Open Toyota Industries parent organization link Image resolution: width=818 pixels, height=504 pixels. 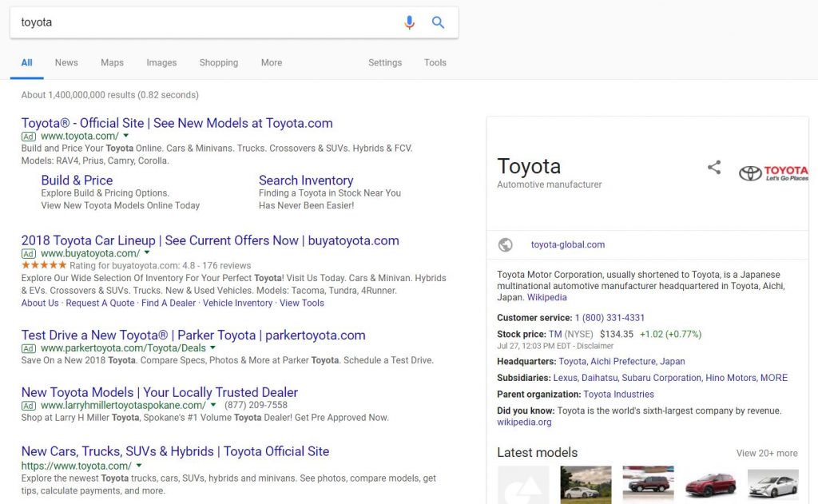618,395
